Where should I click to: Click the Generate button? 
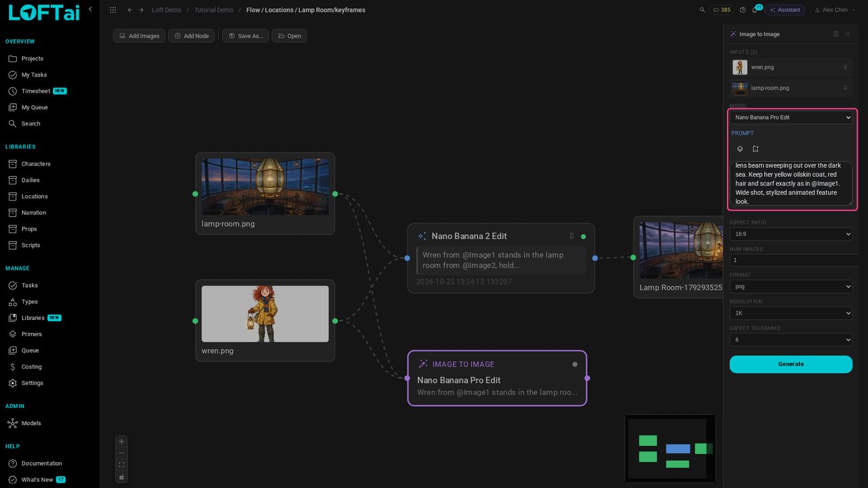[791, 364]
